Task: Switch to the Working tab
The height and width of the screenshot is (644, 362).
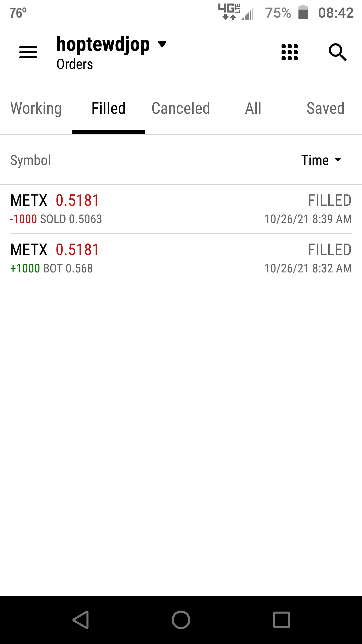Action: (x=36, y=108)
